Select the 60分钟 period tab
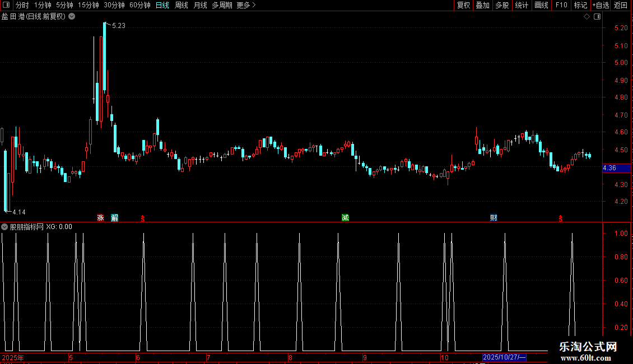This screenshot has height=364, width=633. pyautogui.click(x=140, y=5)
